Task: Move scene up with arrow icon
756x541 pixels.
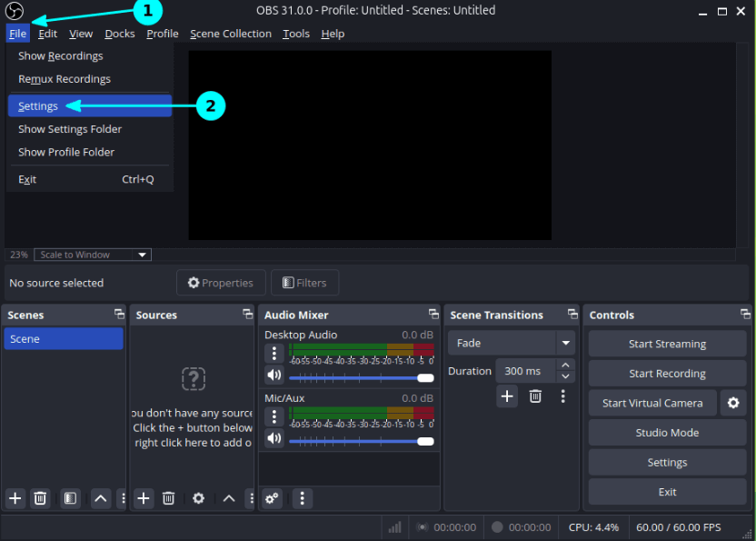Action: pos(101,498)
